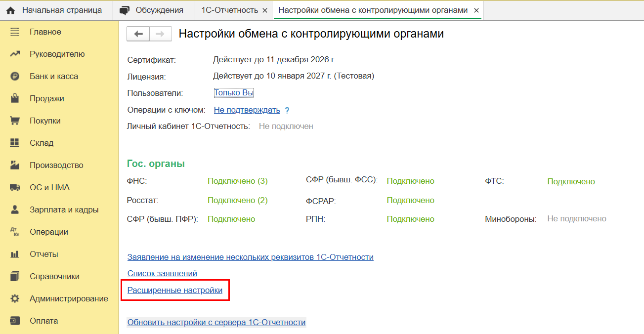This screenshot has height=334, width=644.
Task: Select Зарплата и кадры in sidebar
Action: (x=64, y=209)
